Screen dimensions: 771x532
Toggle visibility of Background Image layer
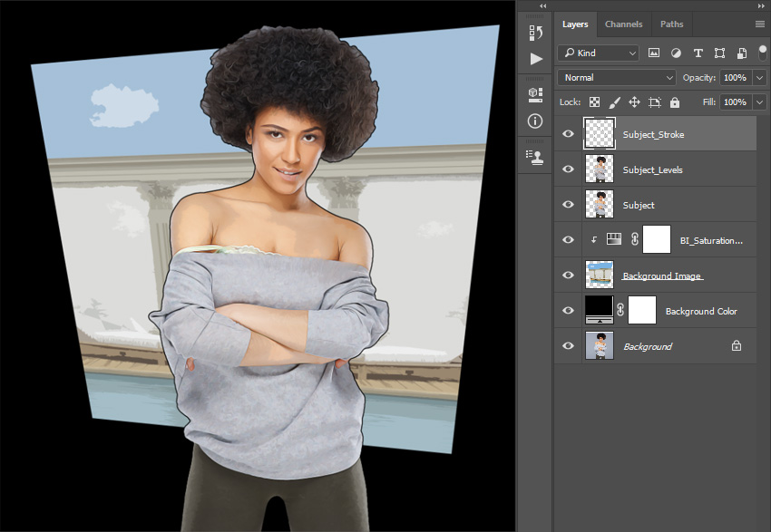569,276
